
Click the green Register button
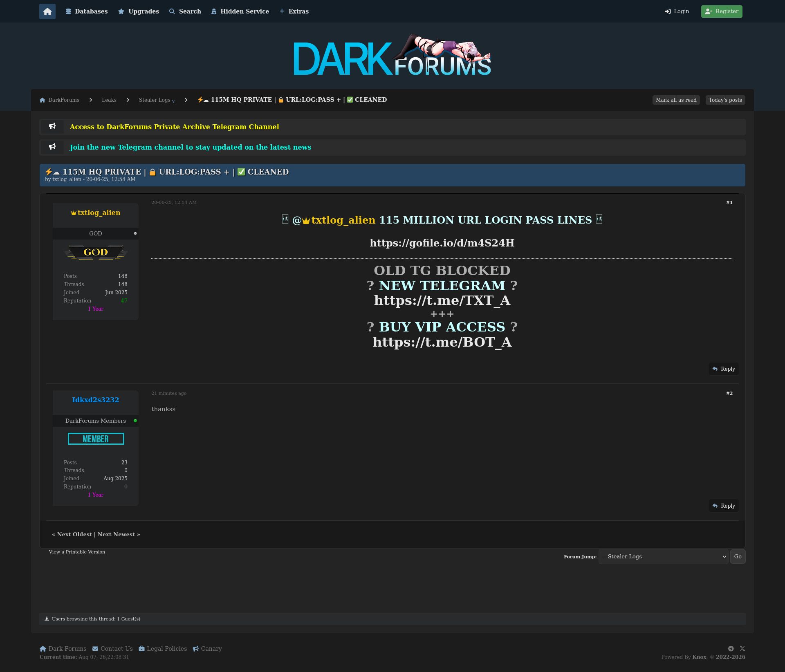722,11
